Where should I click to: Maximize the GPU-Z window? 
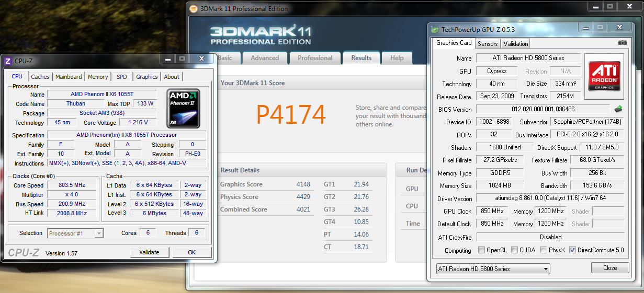600,28
